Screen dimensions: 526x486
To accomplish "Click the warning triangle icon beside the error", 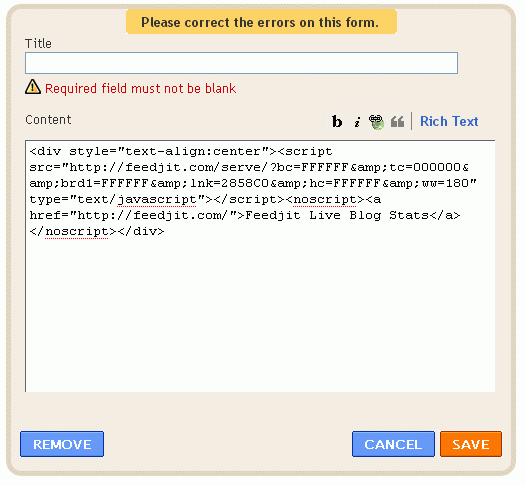I will [33, 87].
